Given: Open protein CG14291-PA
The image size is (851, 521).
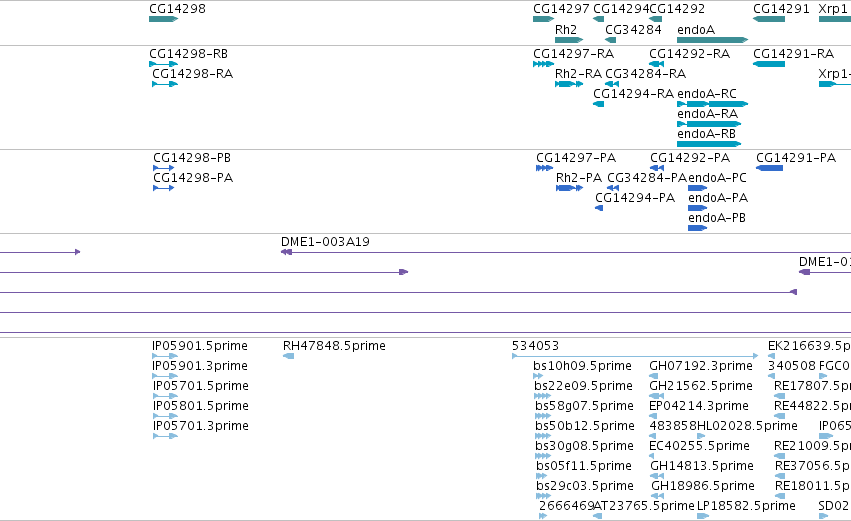Looking at the screenshot, I should [796, 158].
